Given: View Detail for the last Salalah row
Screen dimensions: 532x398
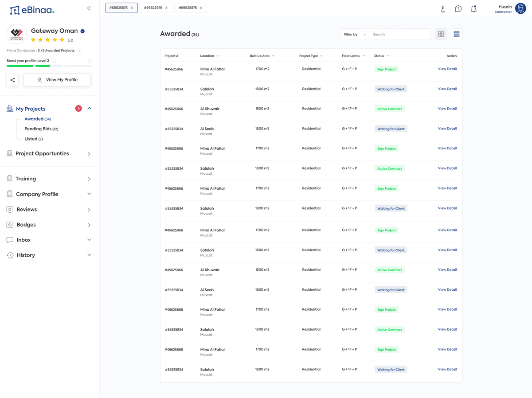Looking at the screenshot, I should point(447,369).
